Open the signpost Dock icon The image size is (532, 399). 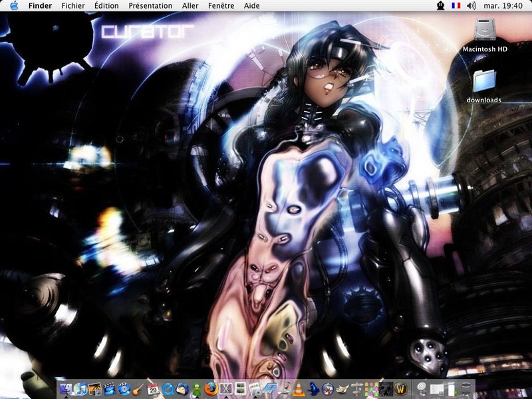356,389
